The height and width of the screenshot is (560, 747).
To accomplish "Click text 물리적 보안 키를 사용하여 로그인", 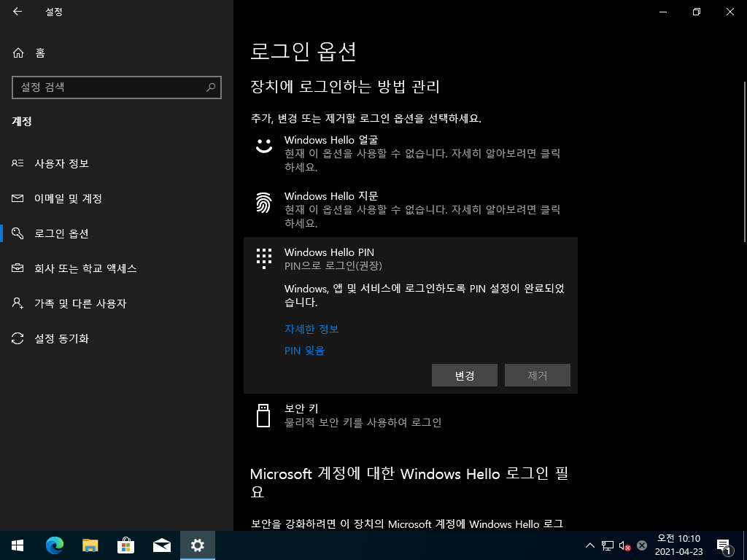I will coord(363,422).
